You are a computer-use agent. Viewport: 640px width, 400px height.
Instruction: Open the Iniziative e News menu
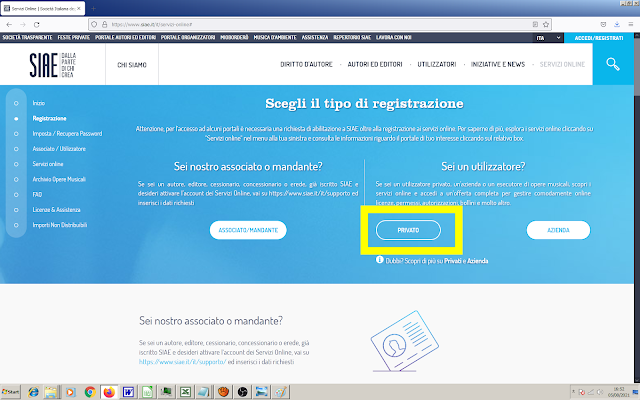tap(498, 64)
